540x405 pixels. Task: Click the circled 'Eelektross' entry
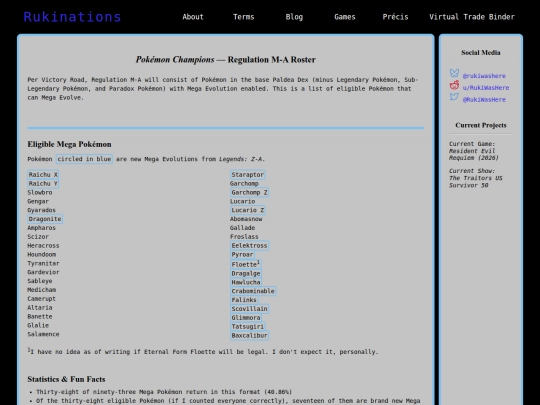(x=249, y=246)
